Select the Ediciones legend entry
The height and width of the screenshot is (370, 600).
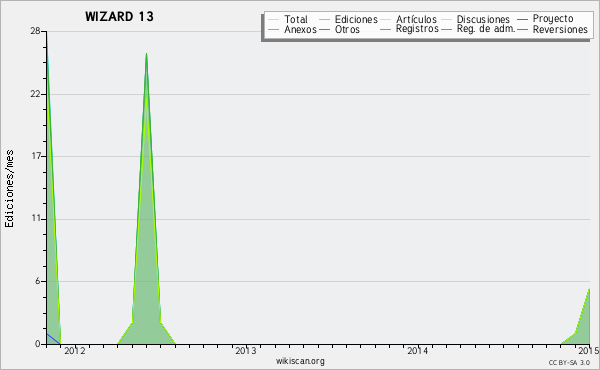point(348,19)
